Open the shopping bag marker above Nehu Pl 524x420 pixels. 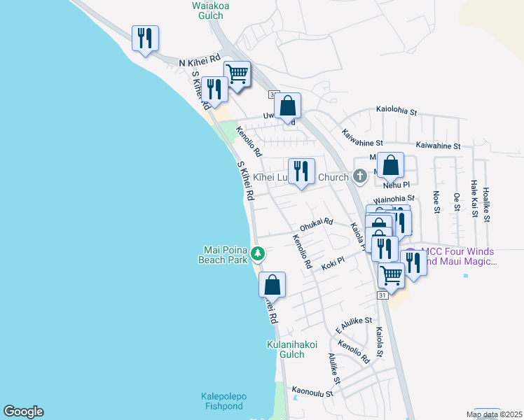point(390,167)
